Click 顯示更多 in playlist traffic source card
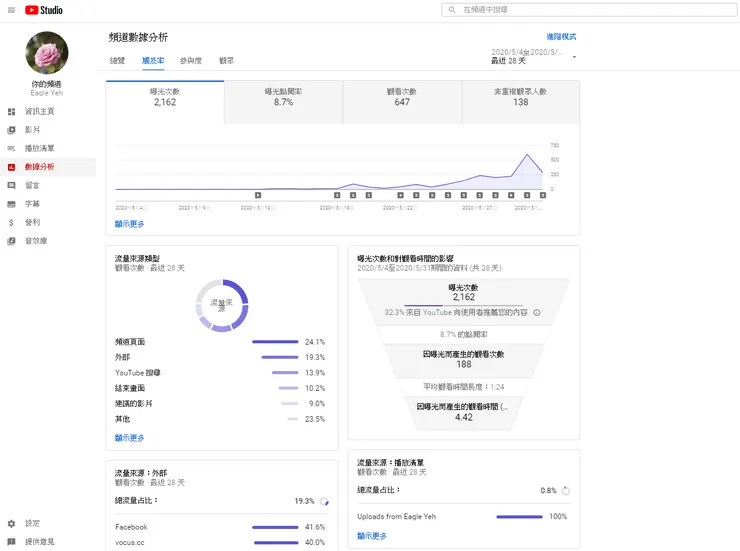This screenshot has height=551, width=740. click(x=372, y=536)
